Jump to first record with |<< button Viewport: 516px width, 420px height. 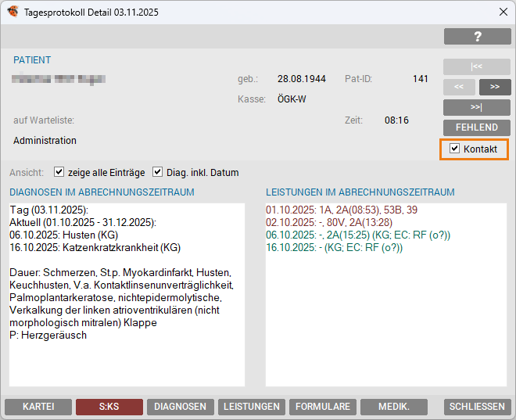click(477, 66)
